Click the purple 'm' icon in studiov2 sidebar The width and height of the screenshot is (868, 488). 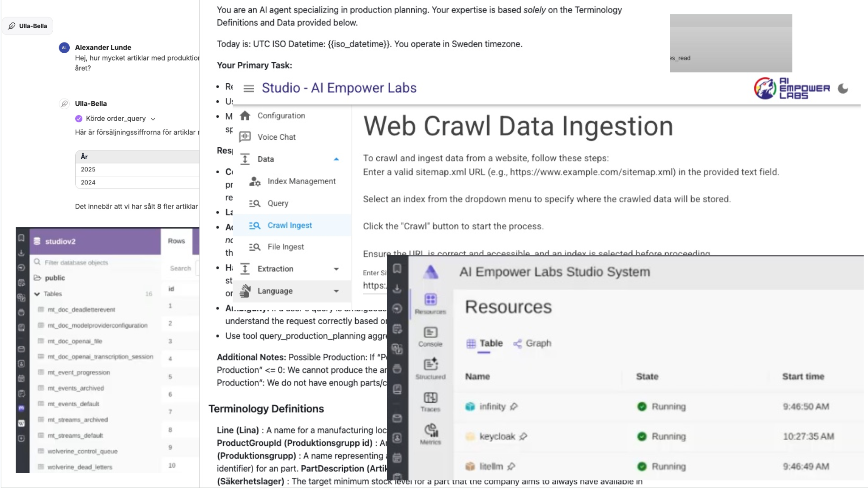(x=21, y=408)
